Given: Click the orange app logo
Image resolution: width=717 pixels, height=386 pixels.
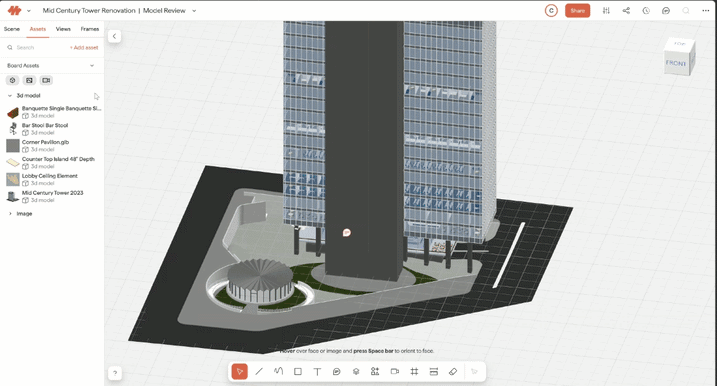Looking at the screenshot, I should [15, 11].
